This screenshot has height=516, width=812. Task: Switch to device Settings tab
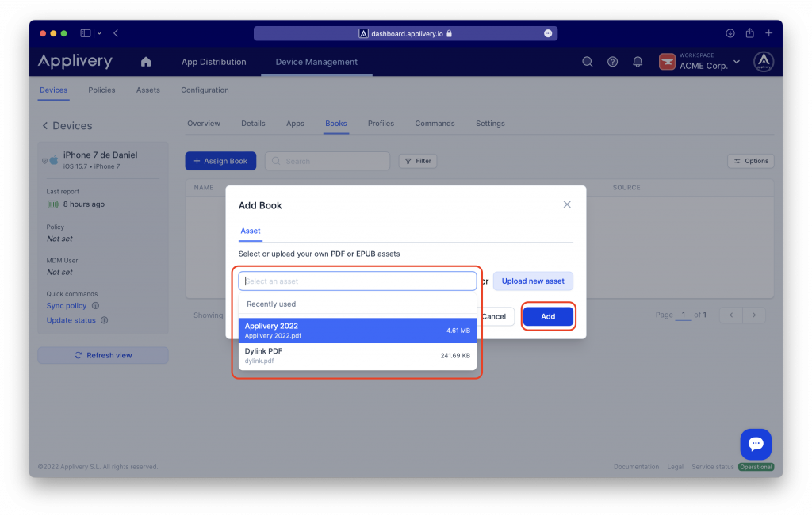(490, 123)
